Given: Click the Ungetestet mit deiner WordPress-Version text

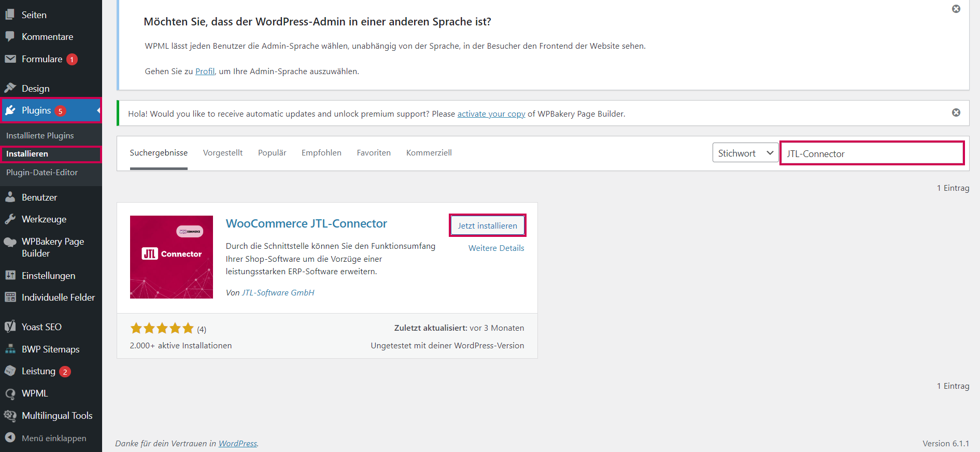Looking at the screenshot, I should coord(447,345).
